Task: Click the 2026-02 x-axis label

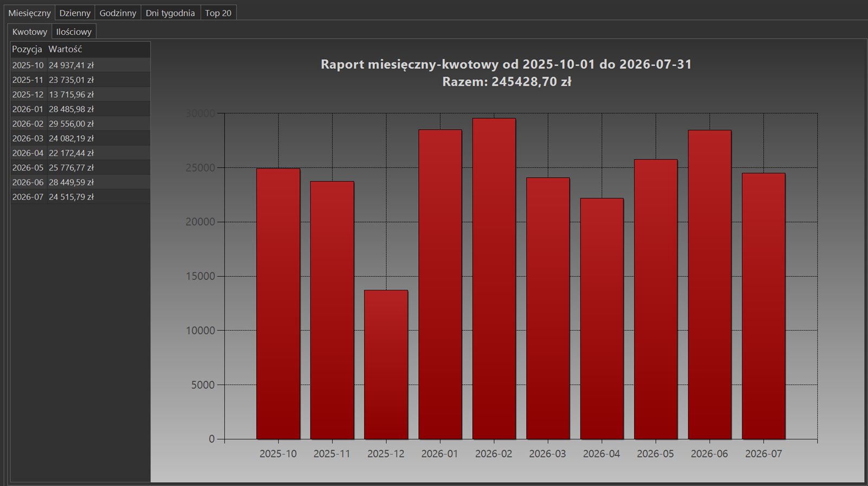Action: click(x=494, y=454)
